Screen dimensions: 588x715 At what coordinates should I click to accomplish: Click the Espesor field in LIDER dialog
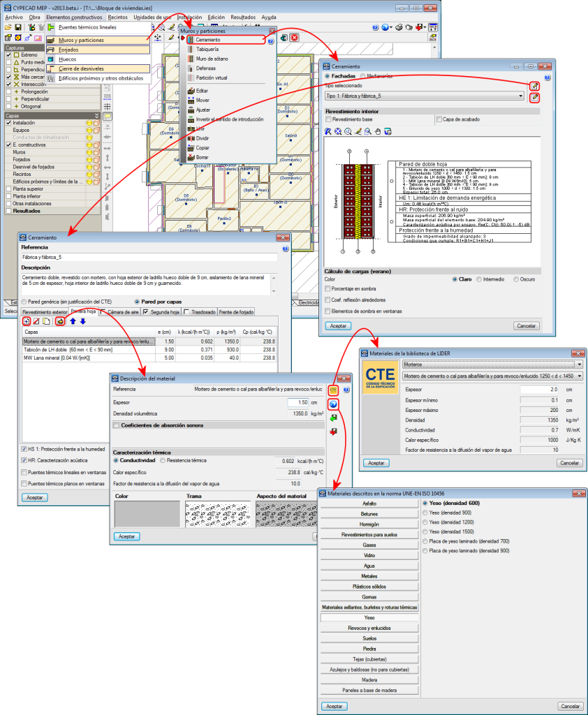(x=540, y=390)
